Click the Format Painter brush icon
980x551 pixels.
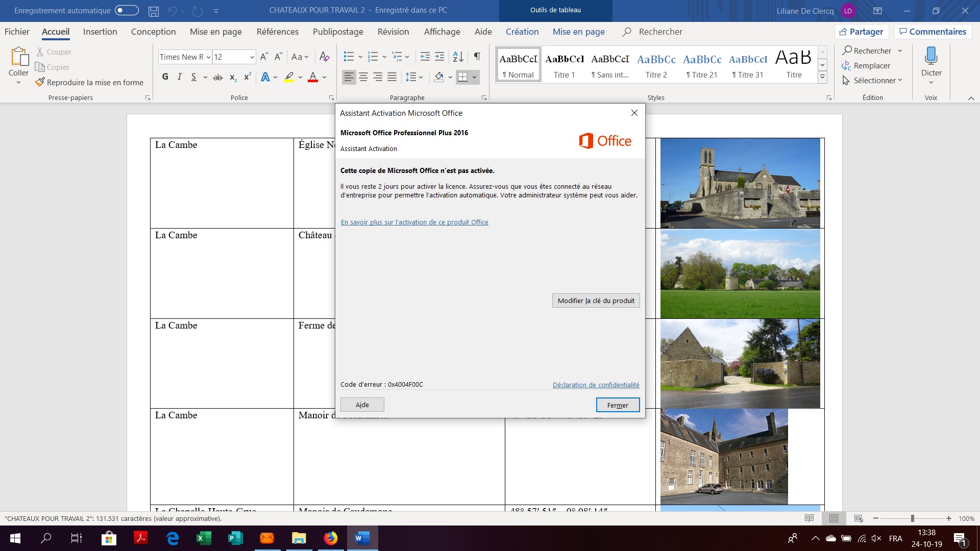point(40,82)
